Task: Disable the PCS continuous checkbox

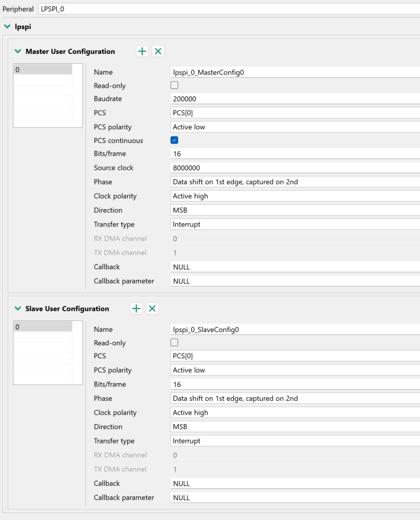Action: pyautogui.click(x=174, y=140)
